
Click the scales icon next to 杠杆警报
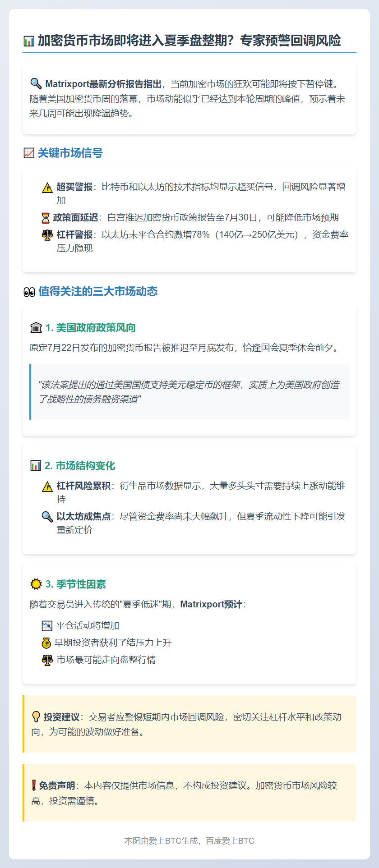point(47,235)
